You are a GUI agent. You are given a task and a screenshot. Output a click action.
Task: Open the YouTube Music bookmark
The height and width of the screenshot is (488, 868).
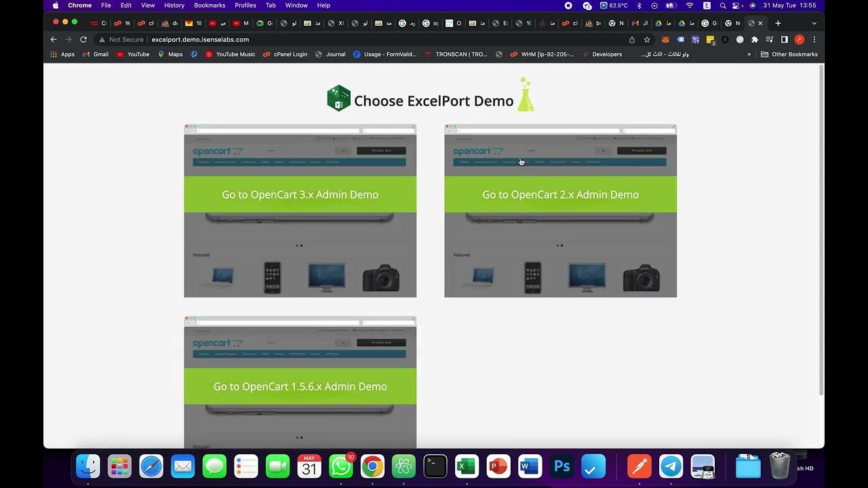(231, 54)
